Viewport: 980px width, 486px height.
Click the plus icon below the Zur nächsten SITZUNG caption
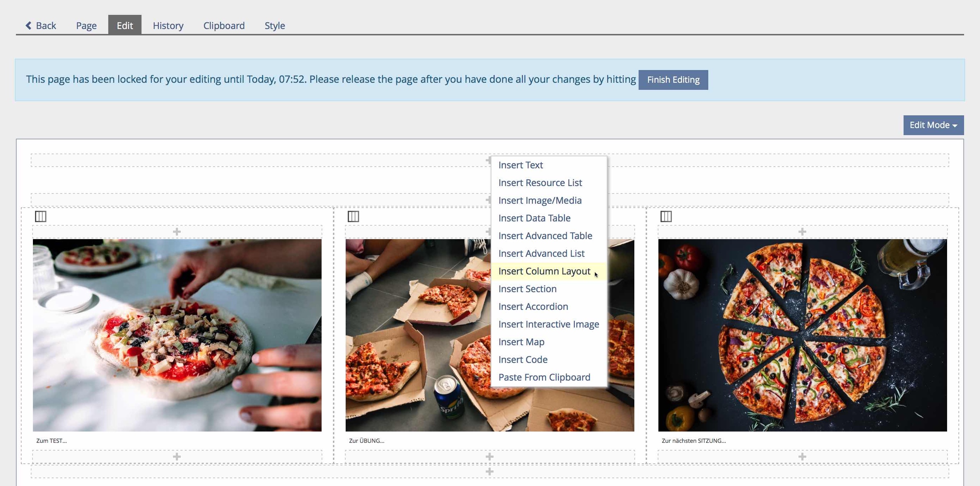802,456
